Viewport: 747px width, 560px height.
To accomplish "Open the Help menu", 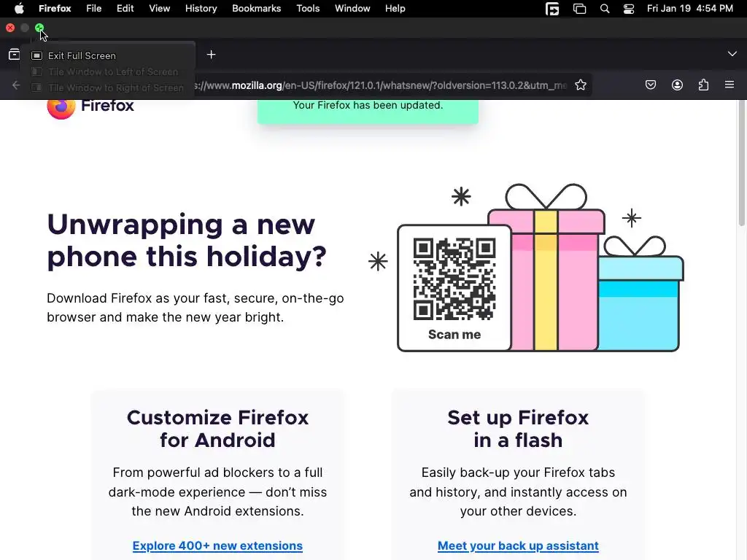I will pyautogui.click(x=395, y=9).
